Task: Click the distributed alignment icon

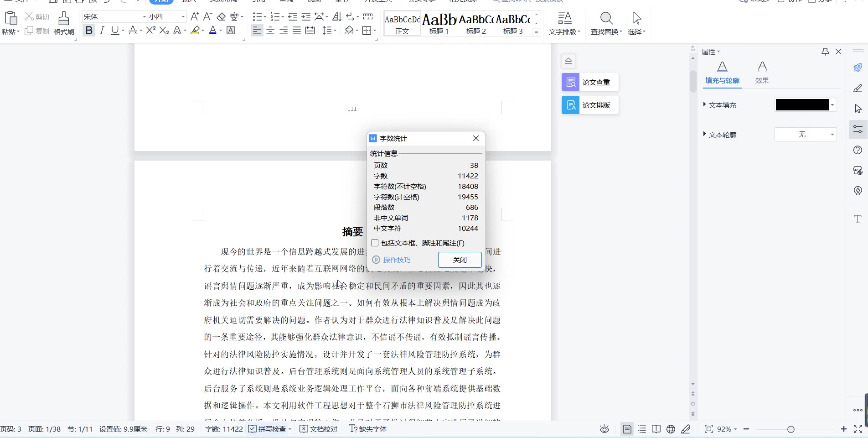Action: 310,31
